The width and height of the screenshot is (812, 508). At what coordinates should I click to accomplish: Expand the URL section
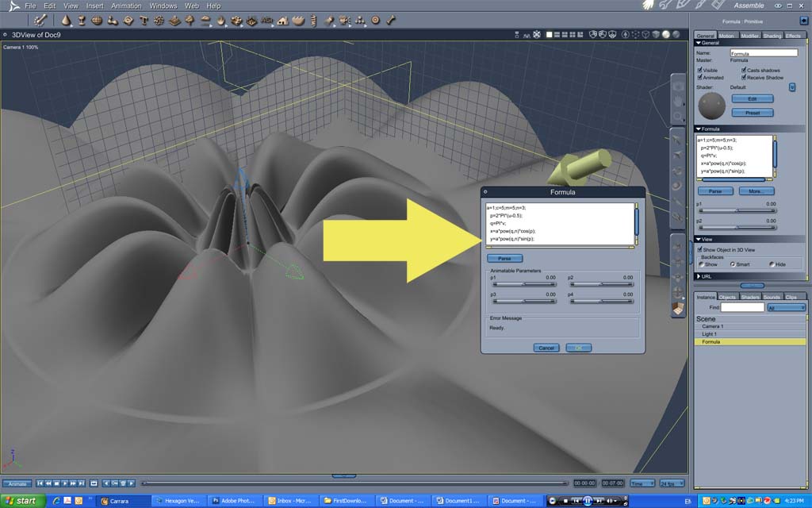pyautogui.click(x=698, y=276)
